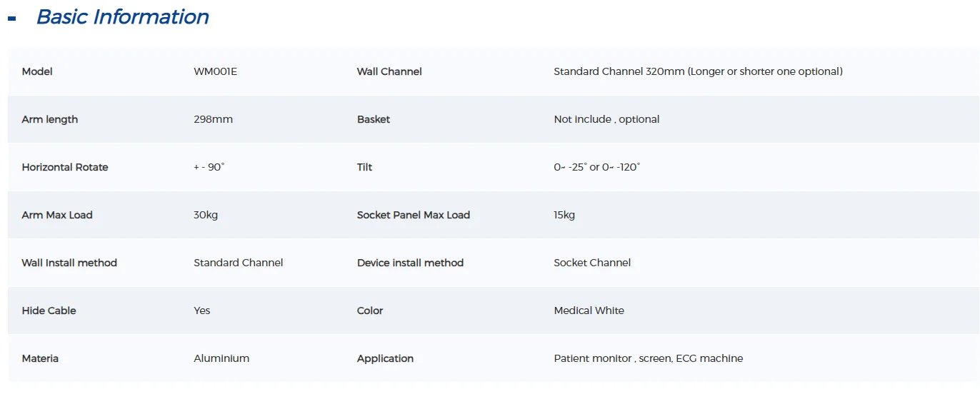980x399 pixels.
Task: Click the Basic Information heading
Action: click(122, 17)
